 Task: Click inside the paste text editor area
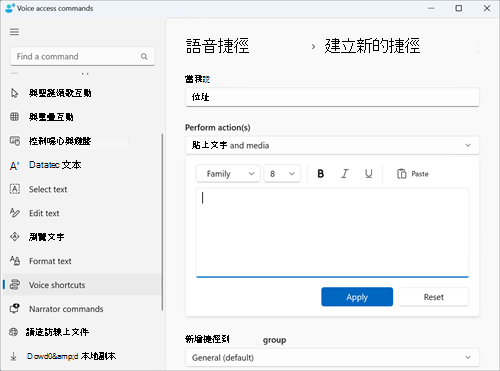click(332, 232)
